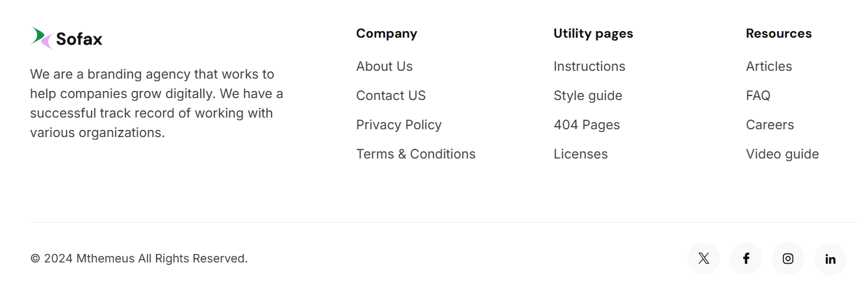Open the Contact US link
The height and width of the screenshot is (291, 868).
(390, 95)
